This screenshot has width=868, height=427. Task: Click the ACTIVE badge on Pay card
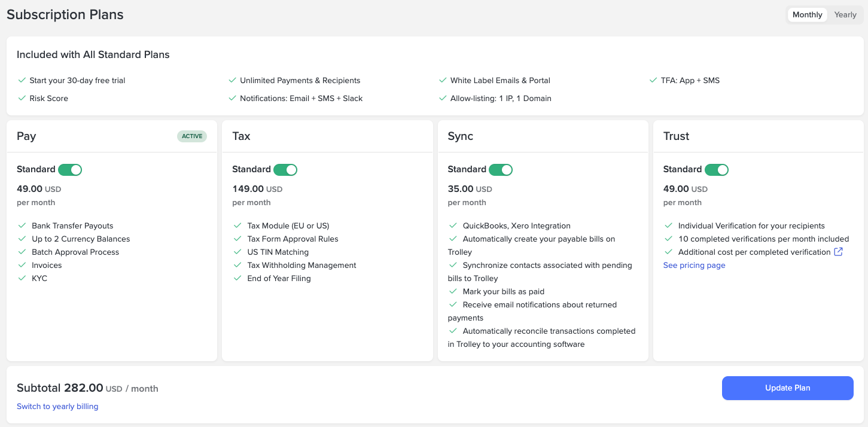click(x=192, y=136)
